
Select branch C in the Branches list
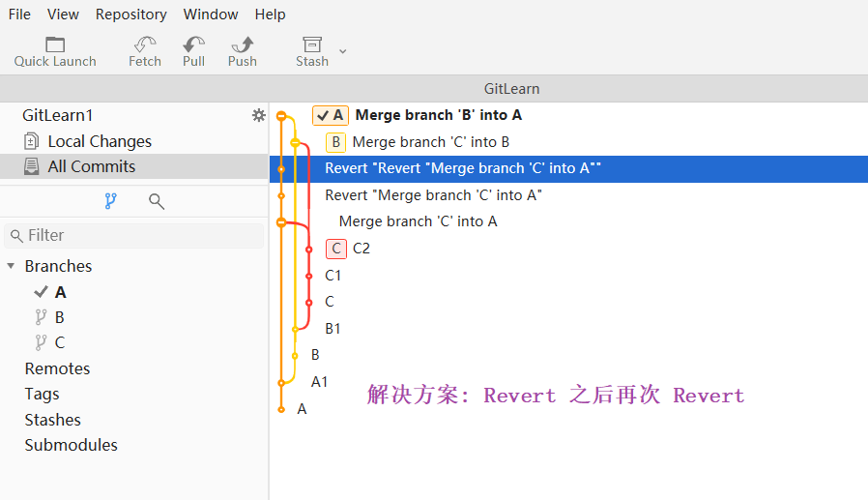tap(60, 342)
